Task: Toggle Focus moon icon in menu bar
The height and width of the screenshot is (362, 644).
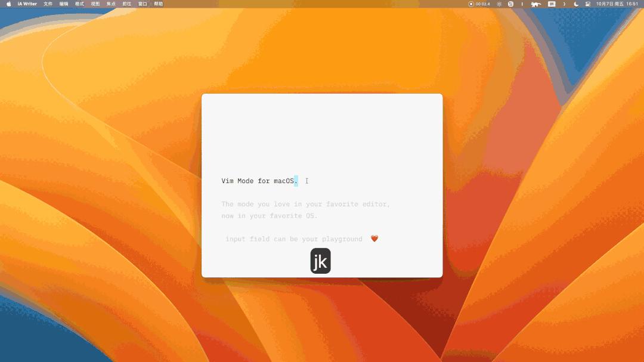Action: point(576,4)
